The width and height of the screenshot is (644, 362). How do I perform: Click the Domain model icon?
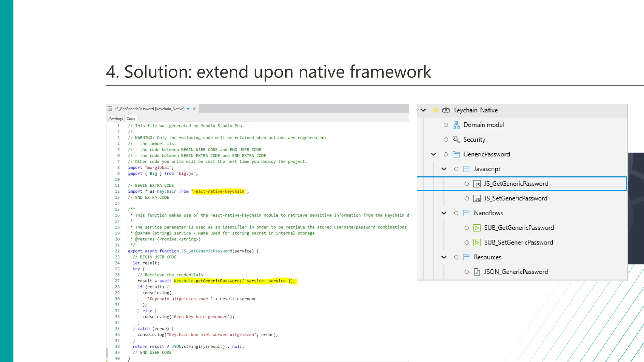click(456, 125)
